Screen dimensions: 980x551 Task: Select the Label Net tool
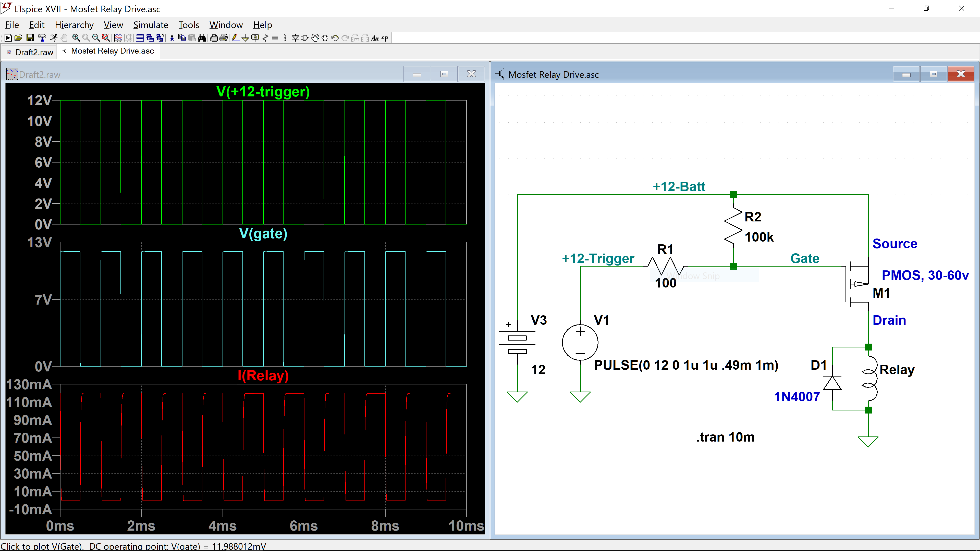pyautogui.click(x=255, y=38)
